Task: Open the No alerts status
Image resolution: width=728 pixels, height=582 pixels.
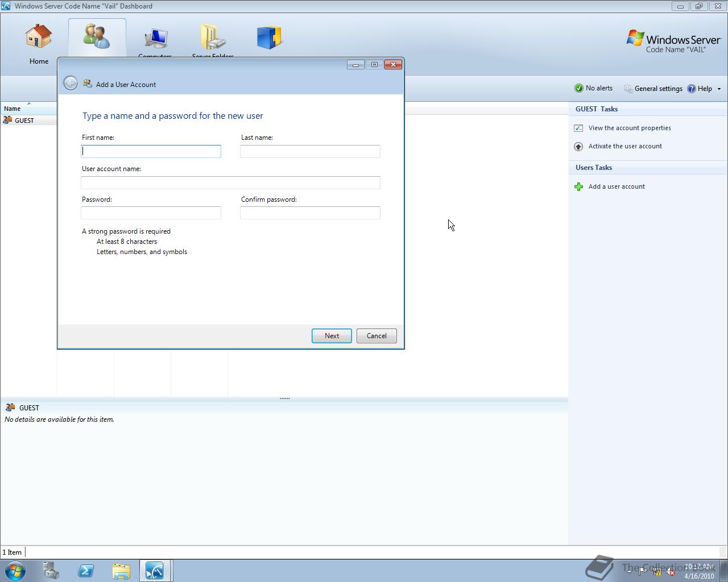Action: coord(593,88)
